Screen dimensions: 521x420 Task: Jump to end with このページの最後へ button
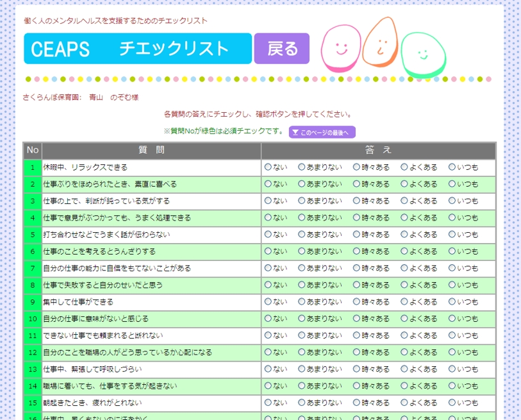pos(322,133)
